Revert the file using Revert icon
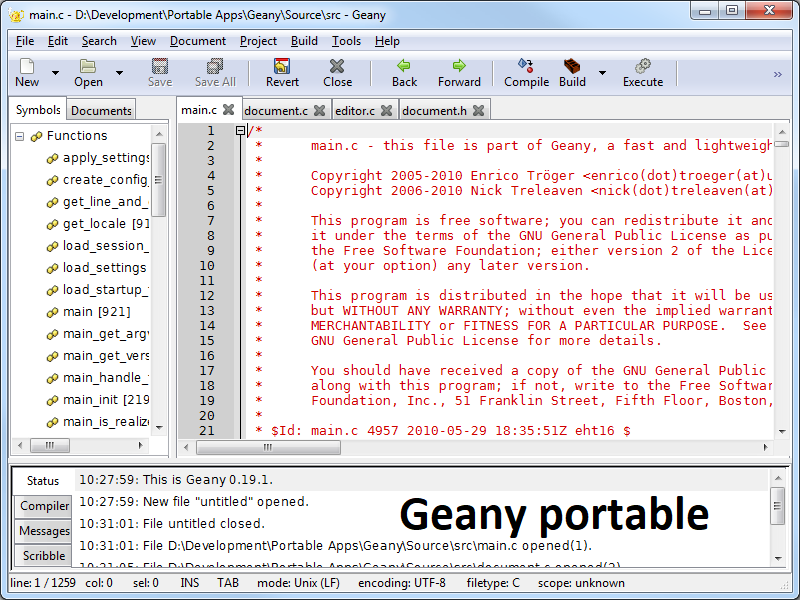800x600 pixels. click(282, 66)
